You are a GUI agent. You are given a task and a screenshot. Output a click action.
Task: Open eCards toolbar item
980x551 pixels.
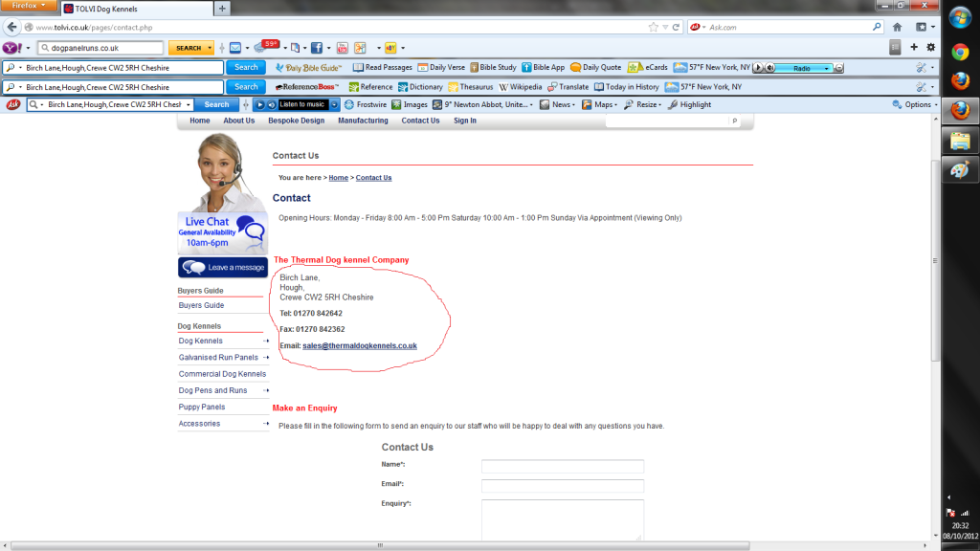[648, 68]
